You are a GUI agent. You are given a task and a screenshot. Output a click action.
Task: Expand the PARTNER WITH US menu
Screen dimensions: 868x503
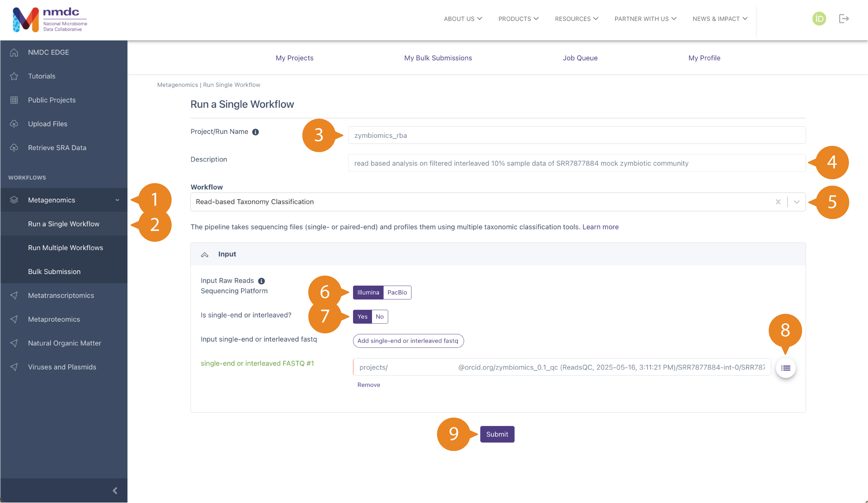pos(645,19)
